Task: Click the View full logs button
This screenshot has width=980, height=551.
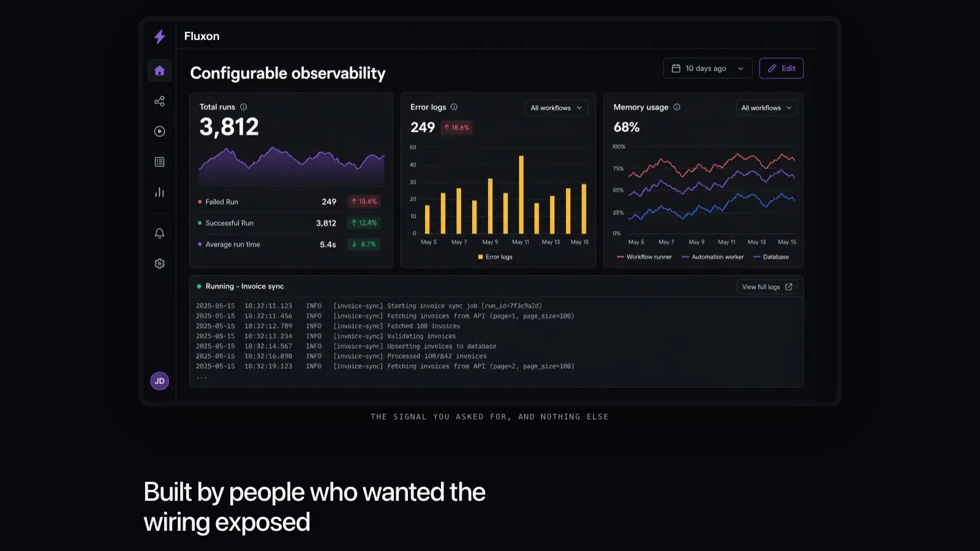Action: click(767, 287)
